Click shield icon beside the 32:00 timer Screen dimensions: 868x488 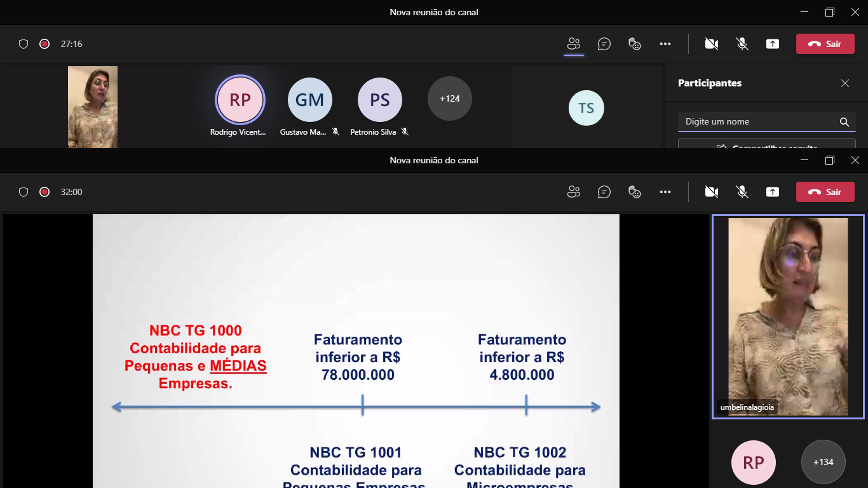[x=24, y=192]
